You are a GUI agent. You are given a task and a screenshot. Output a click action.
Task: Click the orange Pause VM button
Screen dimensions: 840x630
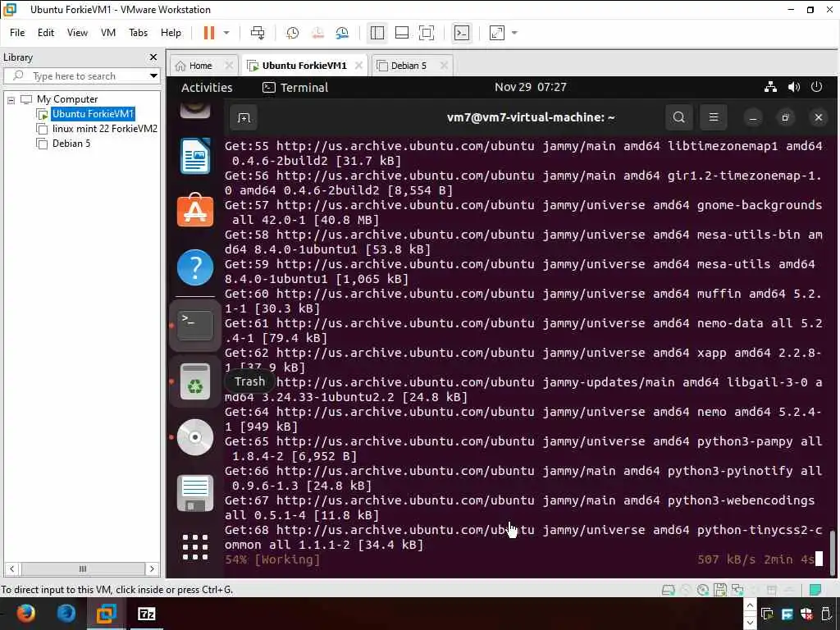209,33
